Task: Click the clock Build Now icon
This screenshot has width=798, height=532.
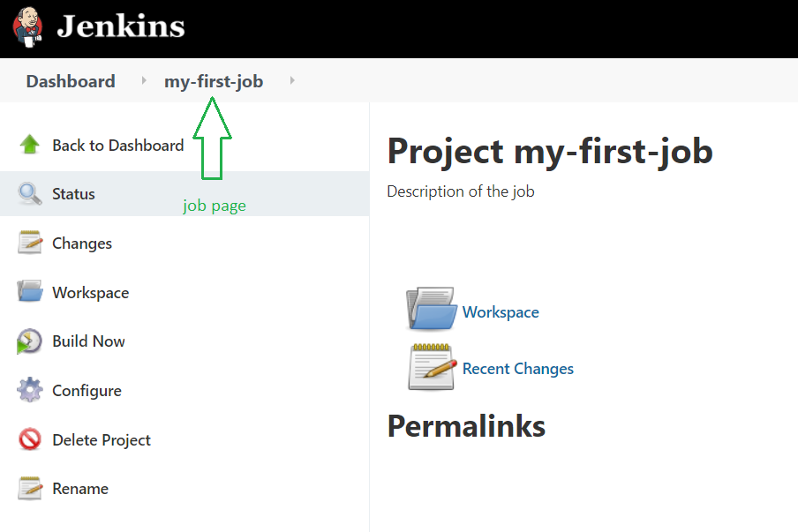Action: 29,341
